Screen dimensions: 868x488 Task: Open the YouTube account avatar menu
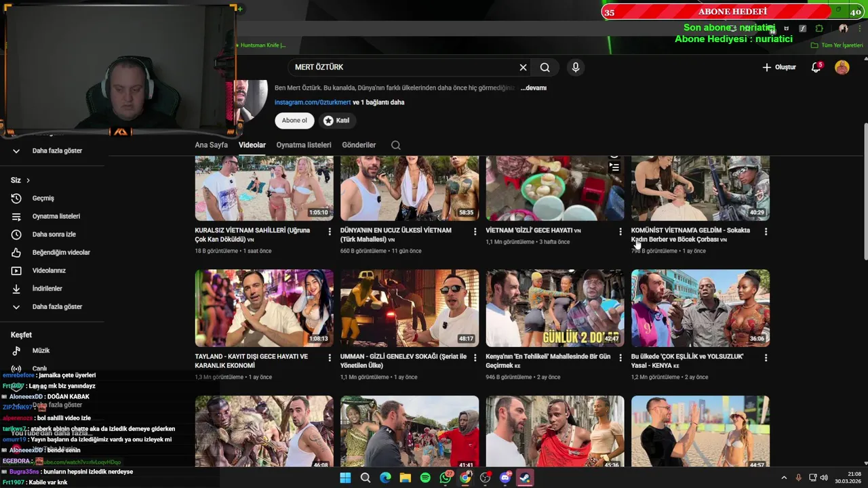pos(842,67)
